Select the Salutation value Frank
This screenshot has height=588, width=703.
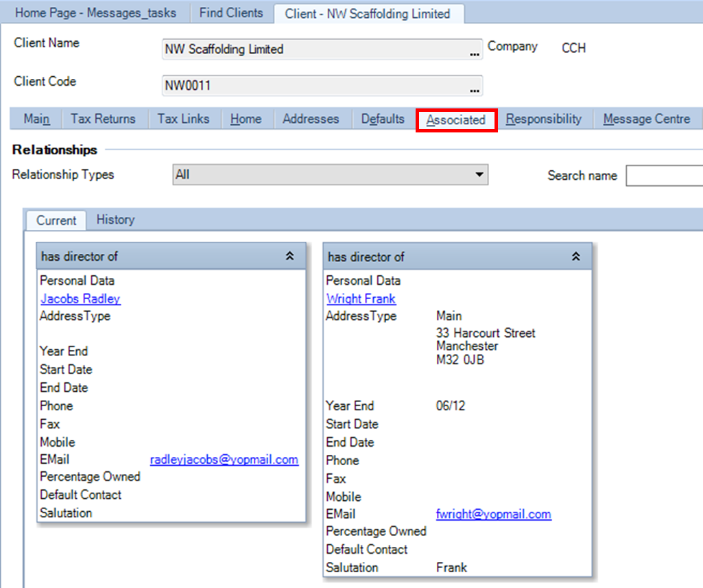(x=451, y=568)
